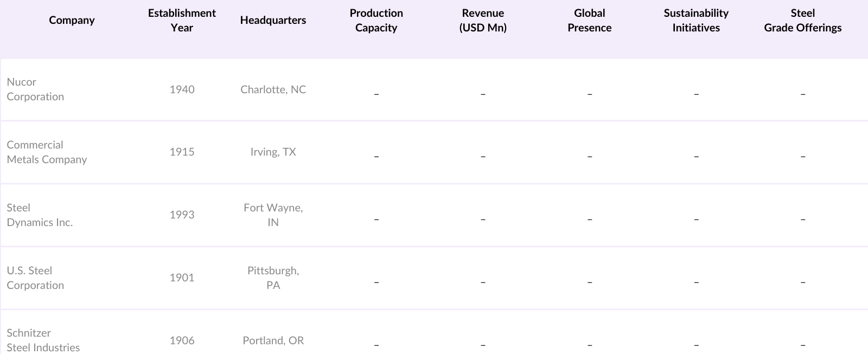This screenshot has width=868, height=354.
Task: Select the Steel Dynamics Inc. cell
Action: (x=40, y=215)
